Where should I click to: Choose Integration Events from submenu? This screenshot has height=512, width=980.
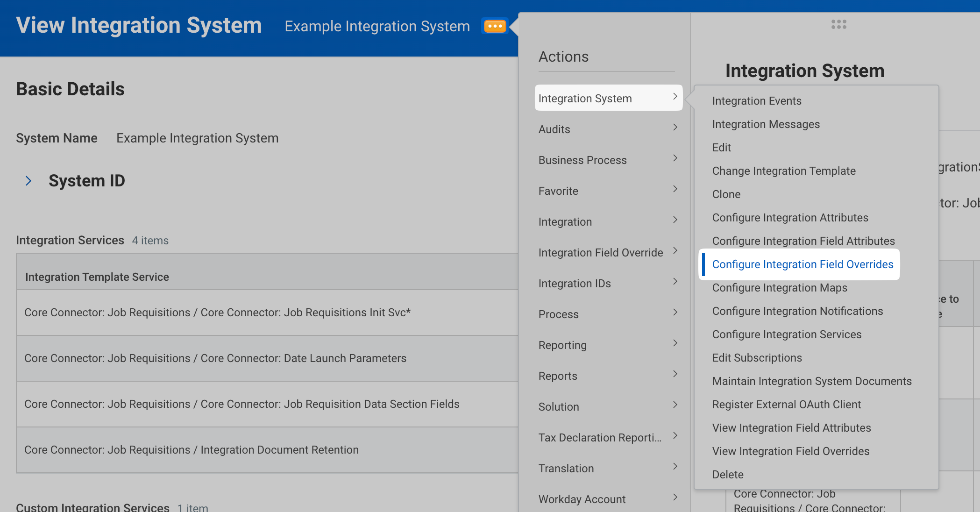[x=756, y=101]
